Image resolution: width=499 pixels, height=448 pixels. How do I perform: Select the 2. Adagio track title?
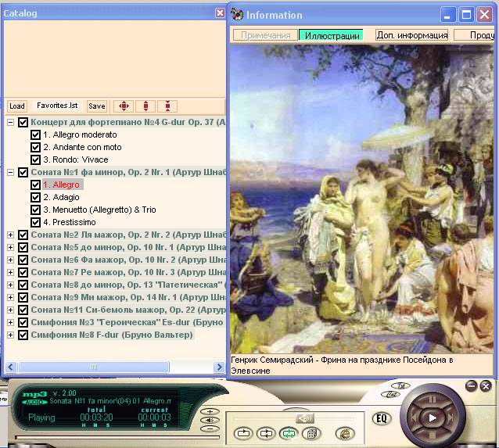pyautogui.click(x=61, y=197)
